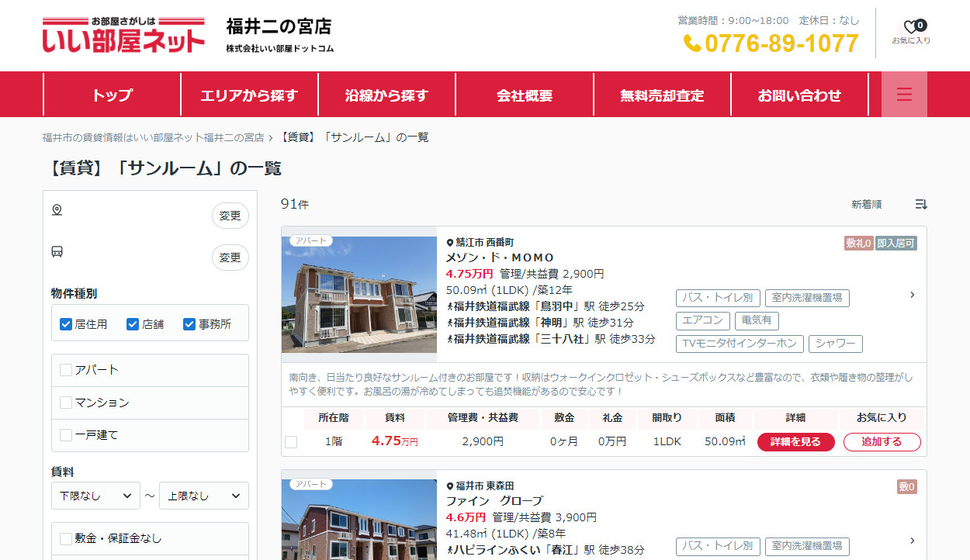Expand ファイン グローブ listing chevron
Viewport: 970px width, 560px height.
point(913,540)
